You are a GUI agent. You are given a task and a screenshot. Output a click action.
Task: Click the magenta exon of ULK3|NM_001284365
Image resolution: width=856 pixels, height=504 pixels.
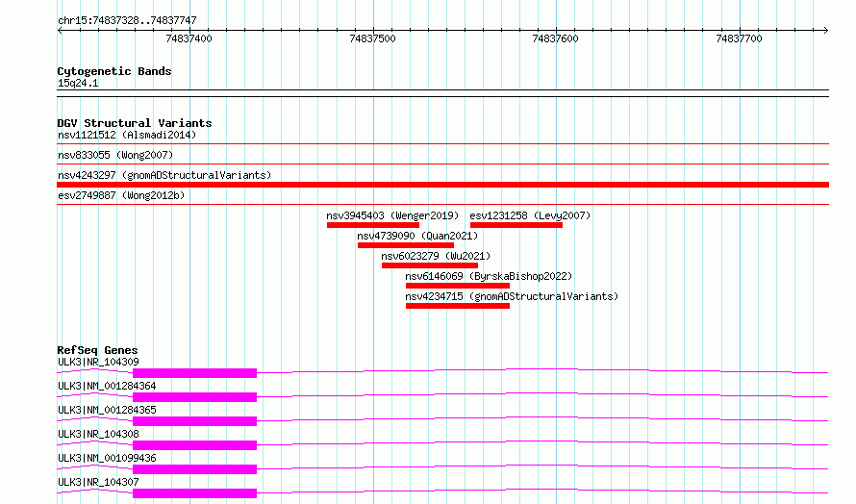(x=194, y=421)
